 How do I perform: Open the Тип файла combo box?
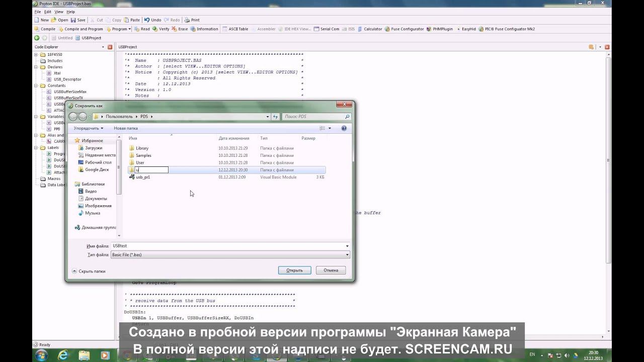pyautogui.click(x=230, y=255)
